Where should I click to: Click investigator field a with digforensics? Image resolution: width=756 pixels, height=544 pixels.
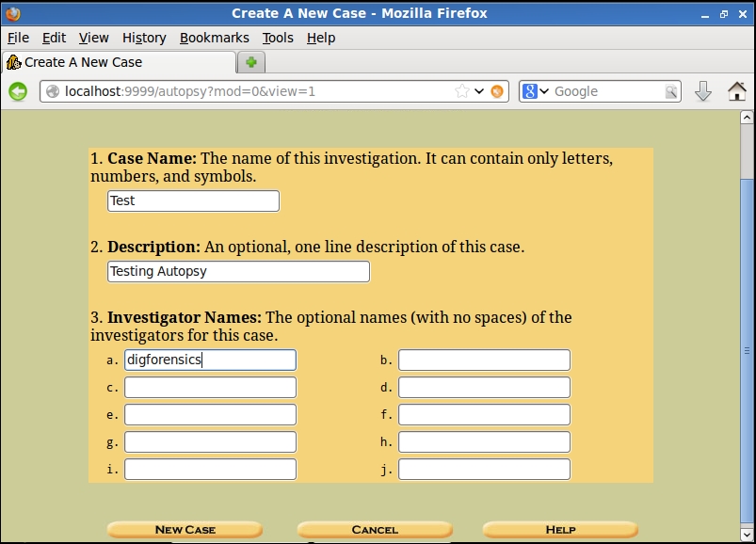[x=210, y=360]
